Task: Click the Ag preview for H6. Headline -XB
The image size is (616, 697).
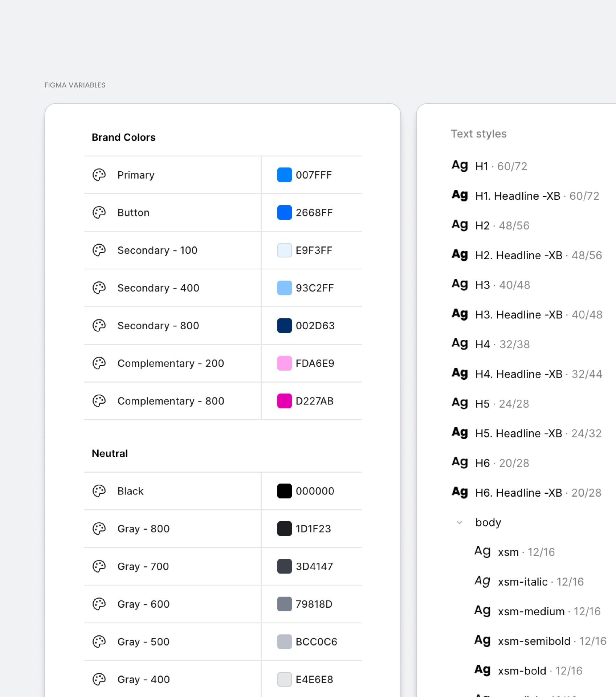Action: 460,493
